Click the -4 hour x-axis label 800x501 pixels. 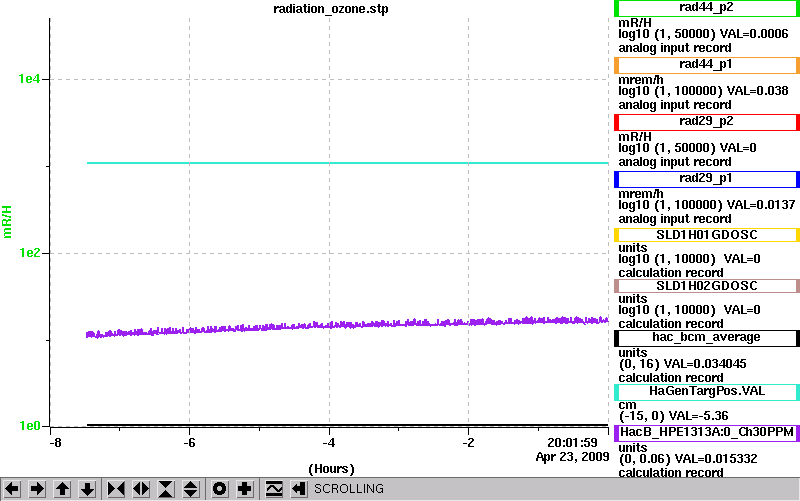329,443
